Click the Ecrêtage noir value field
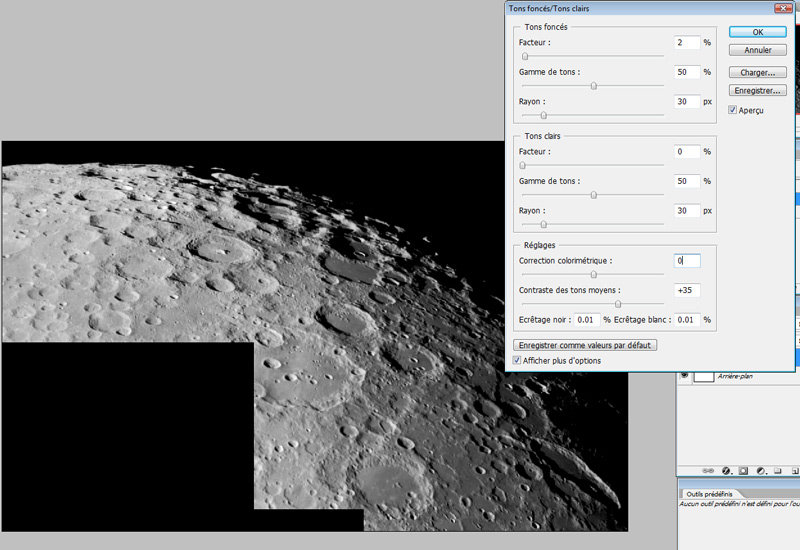This screenshot has width=800, height=550. [587, 320]
